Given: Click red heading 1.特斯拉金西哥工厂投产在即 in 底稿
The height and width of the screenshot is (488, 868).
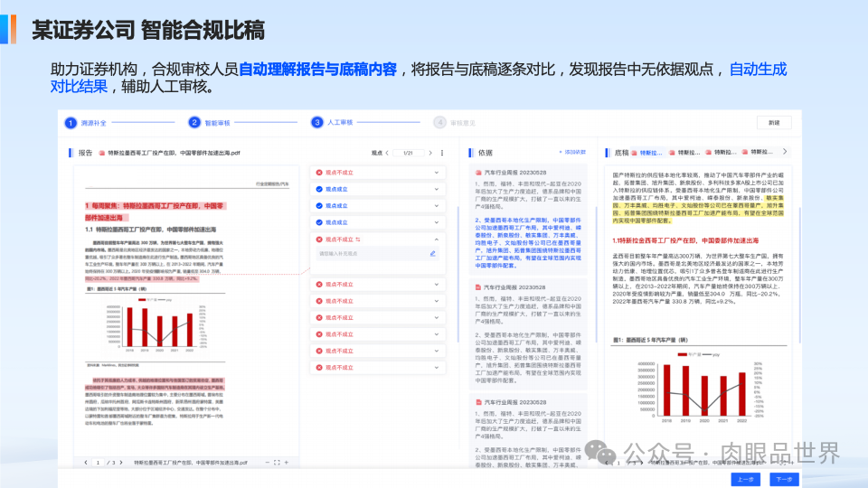Looking at the screenshot, I should click(x=685, y=240).
